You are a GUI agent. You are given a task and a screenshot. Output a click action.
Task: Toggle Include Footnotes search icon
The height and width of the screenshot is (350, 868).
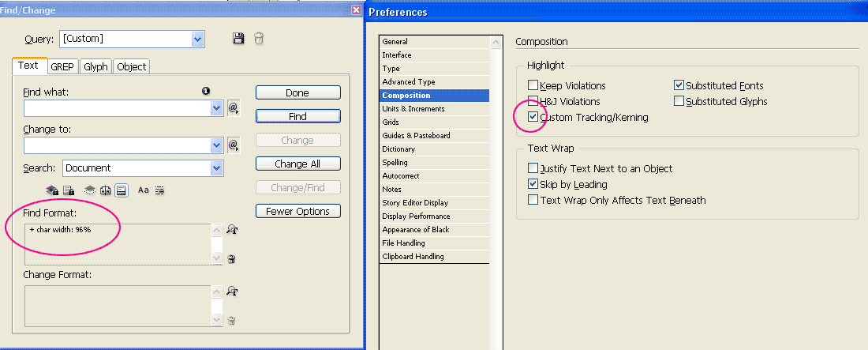pos(122,190)
